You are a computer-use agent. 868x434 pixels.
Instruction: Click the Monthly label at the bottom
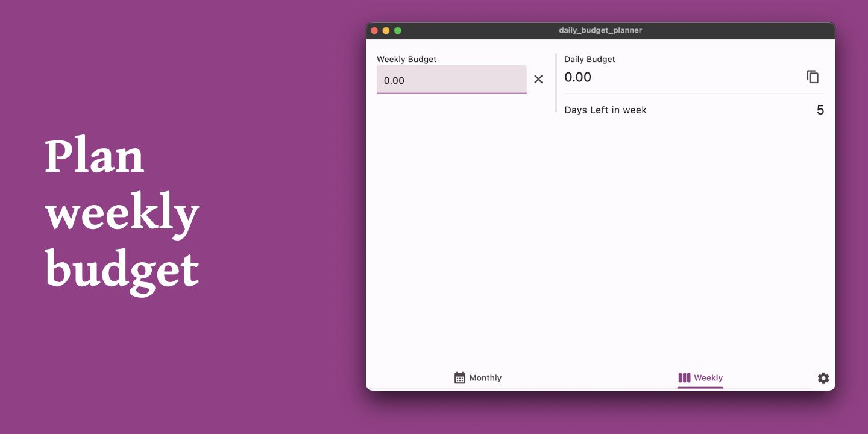(x=486, y=377)
